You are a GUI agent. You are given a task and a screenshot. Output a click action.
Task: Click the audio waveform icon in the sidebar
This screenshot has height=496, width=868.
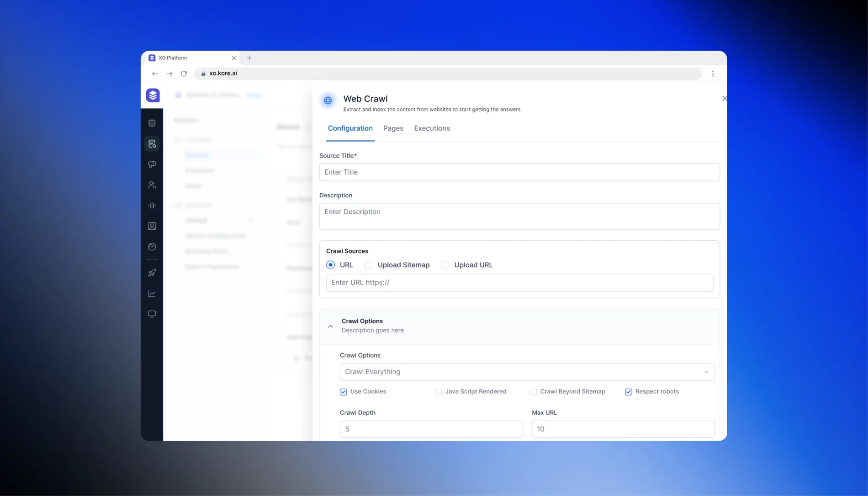[x=152, y=206]
